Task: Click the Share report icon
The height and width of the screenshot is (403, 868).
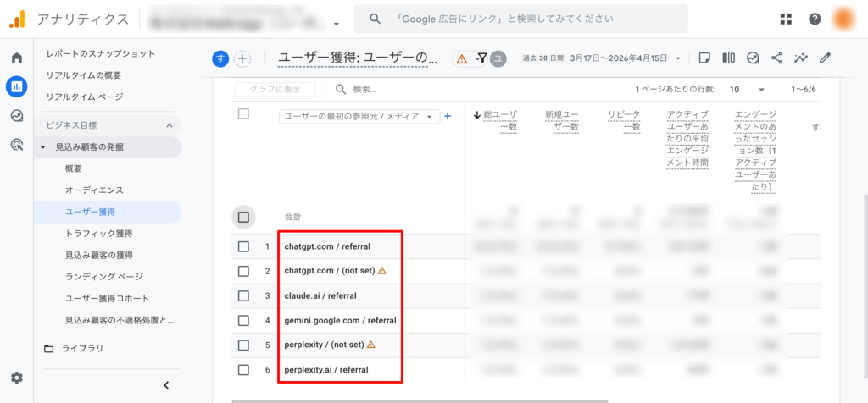Action: (776, 58)
